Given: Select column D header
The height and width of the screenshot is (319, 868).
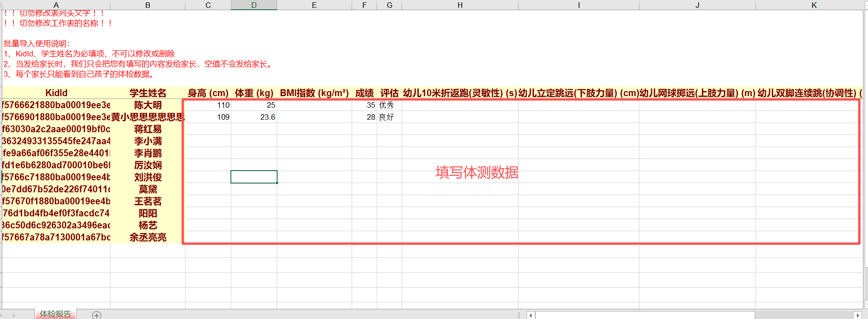Looking at the screenshot, I should pos(254,5).
